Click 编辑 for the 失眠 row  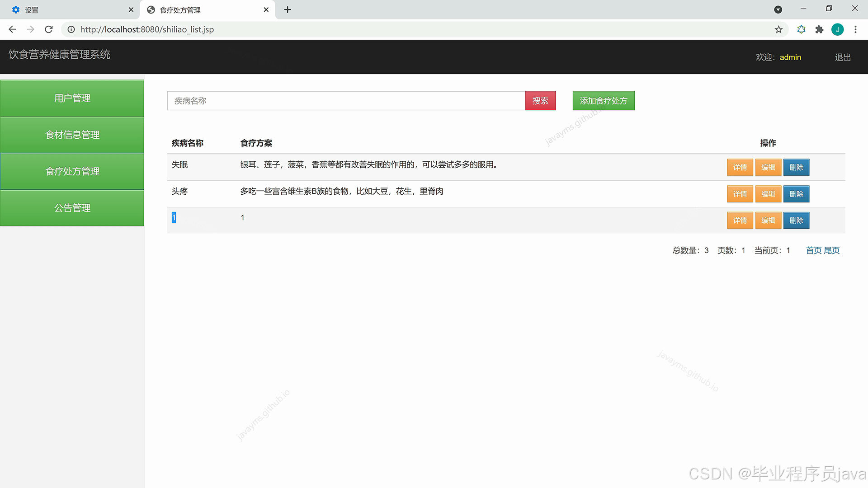point(768,167)
